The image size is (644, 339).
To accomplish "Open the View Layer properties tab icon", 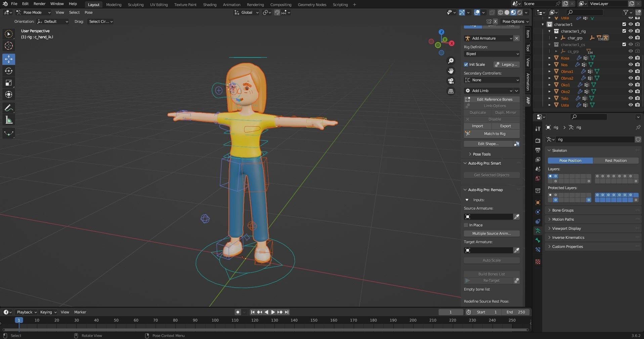I will point(538,159).
